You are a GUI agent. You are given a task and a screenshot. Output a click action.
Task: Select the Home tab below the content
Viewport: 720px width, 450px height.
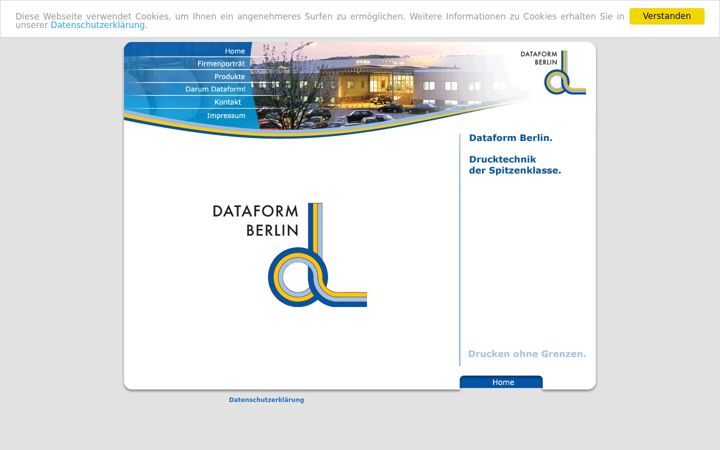pos(501,382)
